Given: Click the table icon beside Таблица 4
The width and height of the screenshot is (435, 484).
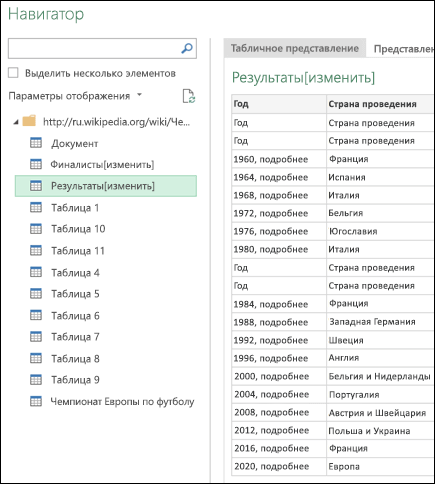Looking at the screenshot, I should [36, 272].
